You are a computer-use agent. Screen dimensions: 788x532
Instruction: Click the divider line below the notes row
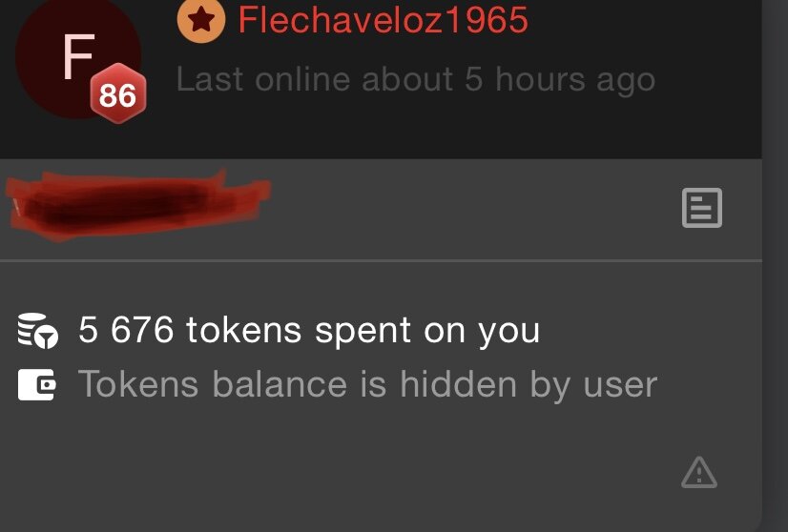(381, 260)
